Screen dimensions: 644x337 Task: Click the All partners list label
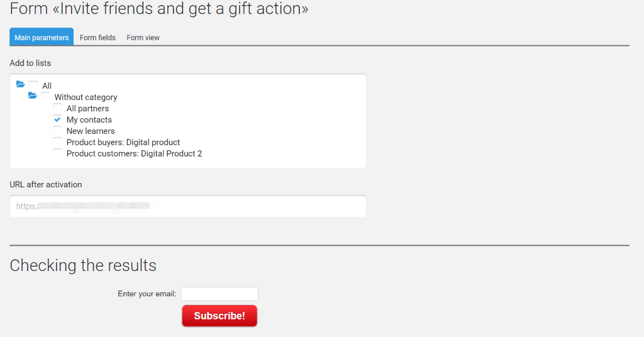tap(88, 108)
